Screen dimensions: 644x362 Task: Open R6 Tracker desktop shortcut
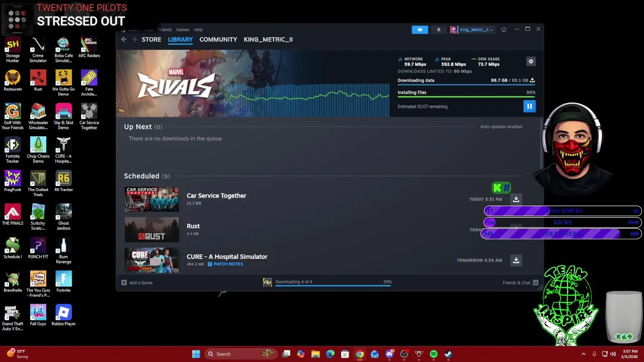pos(63,182)
